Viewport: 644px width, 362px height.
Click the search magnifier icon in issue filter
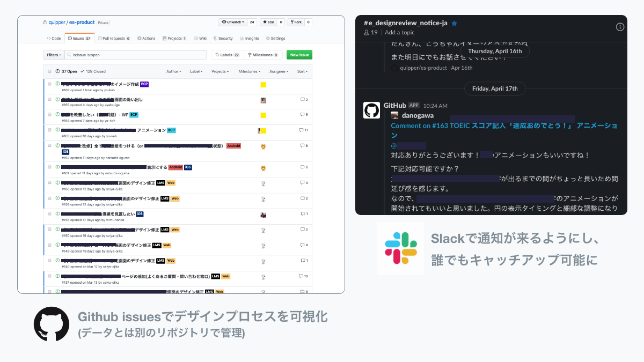tap(70, 55)
